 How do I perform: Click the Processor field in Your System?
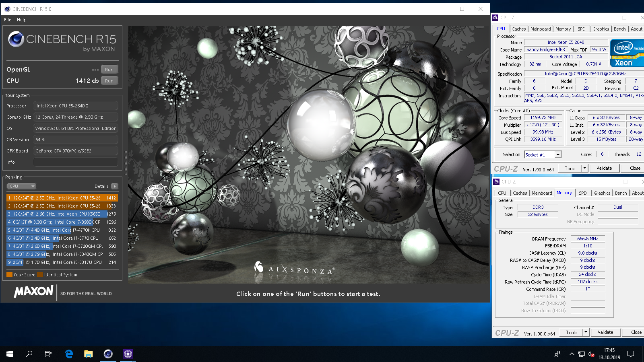pos(76,106)
